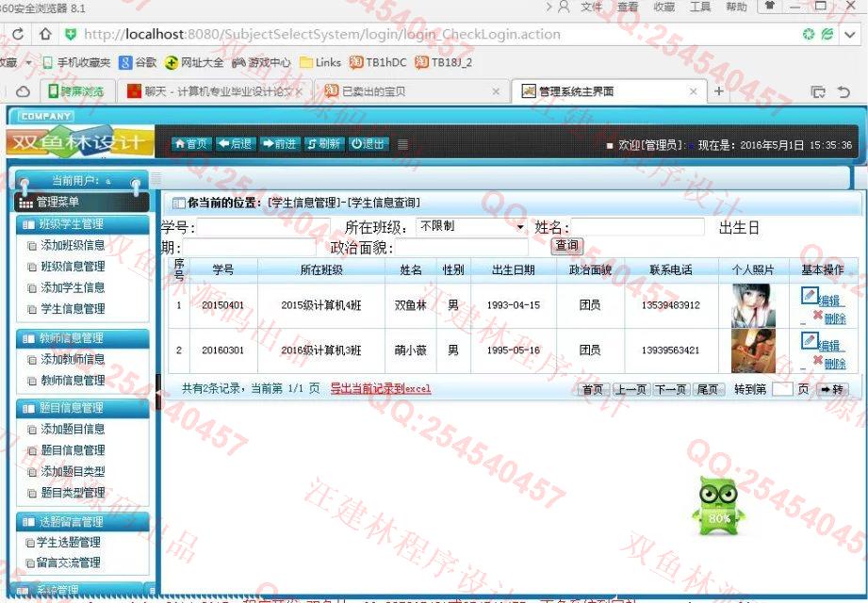Open the 文件 browser menu
This screenshot has width=868, height=603.
pos(591,7)
